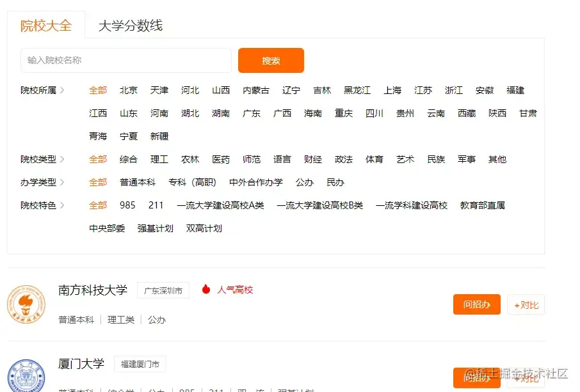The image size is (580, 392).
Task: Choose school type 理工
Action: click(159, 159)
